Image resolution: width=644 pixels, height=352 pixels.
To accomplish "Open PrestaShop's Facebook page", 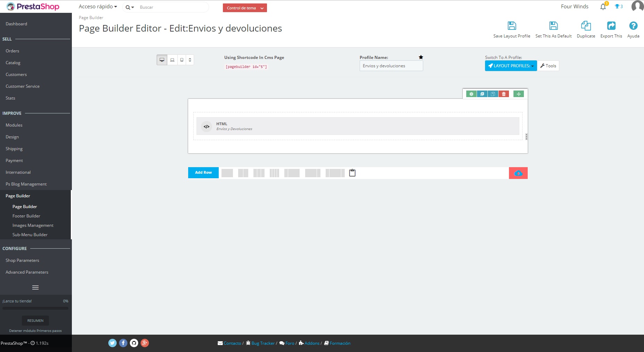I will click(123, 343).
